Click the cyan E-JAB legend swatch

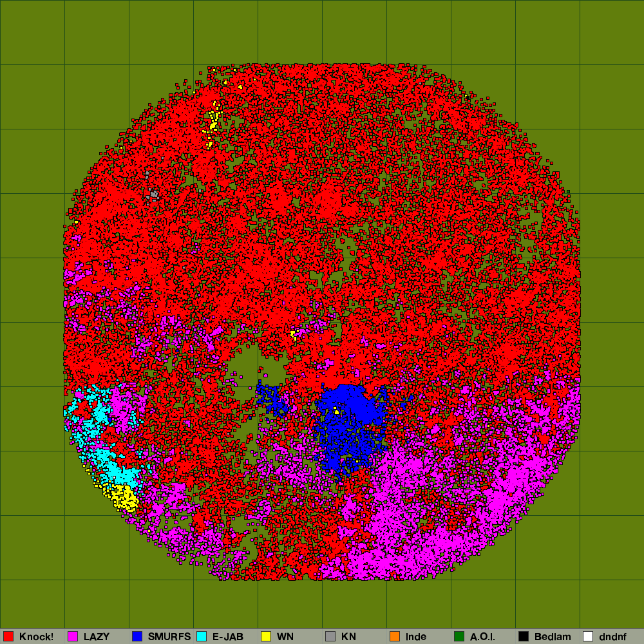[202, 636]
